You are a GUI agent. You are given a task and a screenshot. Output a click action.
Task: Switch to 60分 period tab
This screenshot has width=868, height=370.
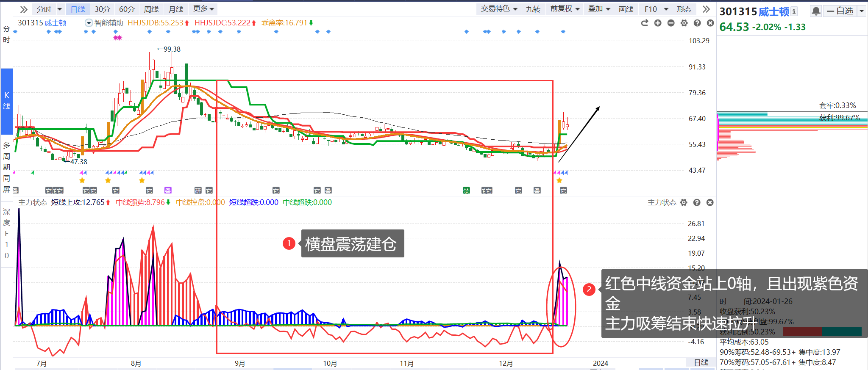click(x=127, y=9)
